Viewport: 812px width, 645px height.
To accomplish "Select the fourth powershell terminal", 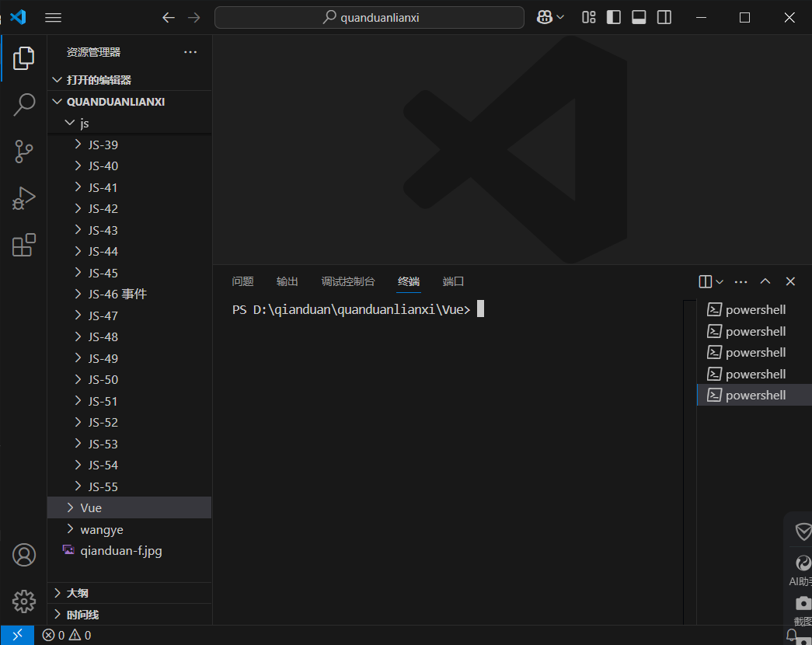I will [x=754, y=374].
